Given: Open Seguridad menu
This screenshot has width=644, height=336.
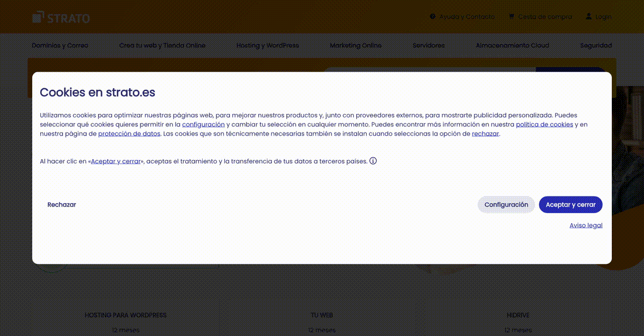Looking at the screenshot, I should tap(596, 45).
